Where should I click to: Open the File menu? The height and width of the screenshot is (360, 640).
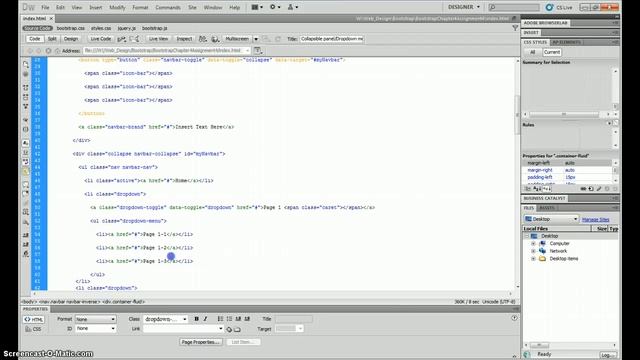click(x=45, y=7)
